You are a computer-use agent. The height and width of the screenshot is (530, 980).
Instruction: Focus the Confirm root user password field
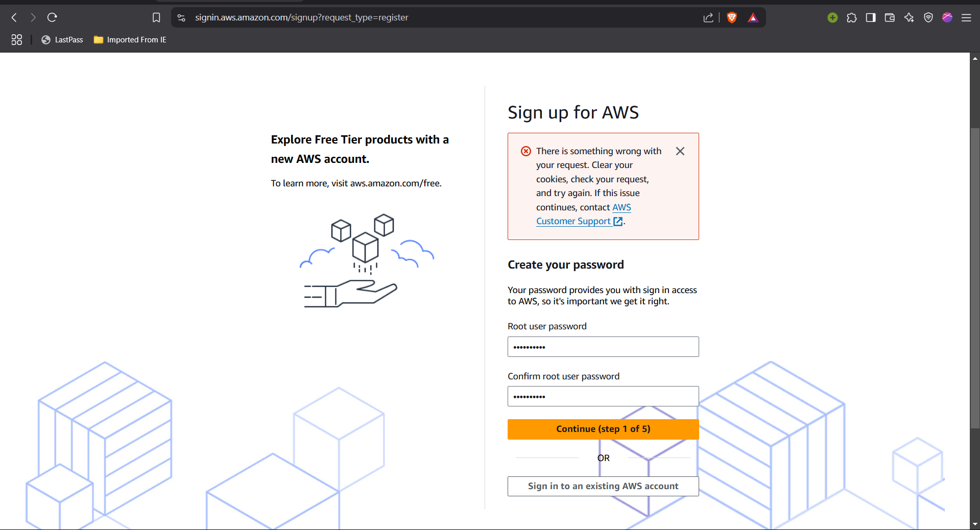603,396
